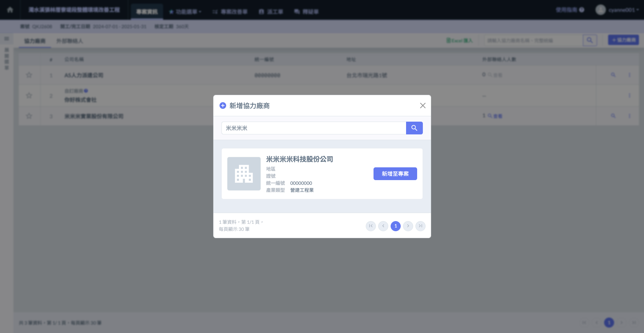Click the search button in the dialog

[414, 128]
